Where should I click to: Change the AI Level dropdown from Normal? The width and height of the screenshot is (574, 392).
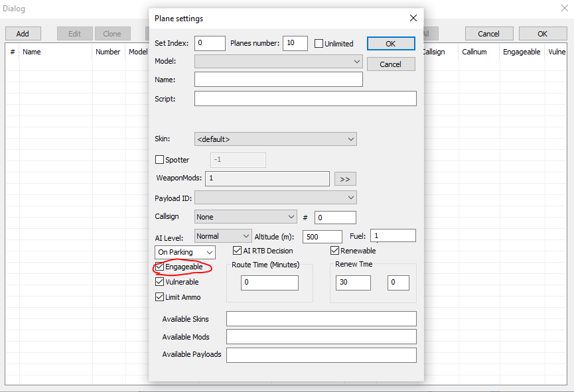[223, 236]
